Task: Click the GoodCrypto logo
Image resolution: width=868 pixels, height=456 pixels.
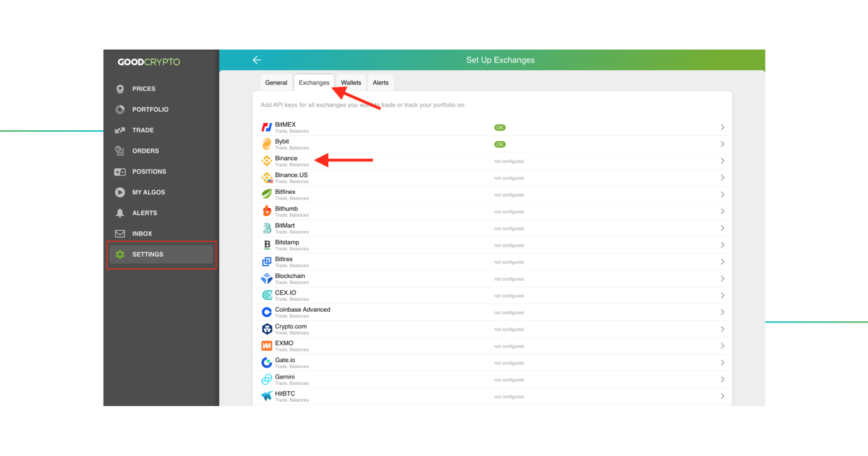Action: [x=149, y=62]
